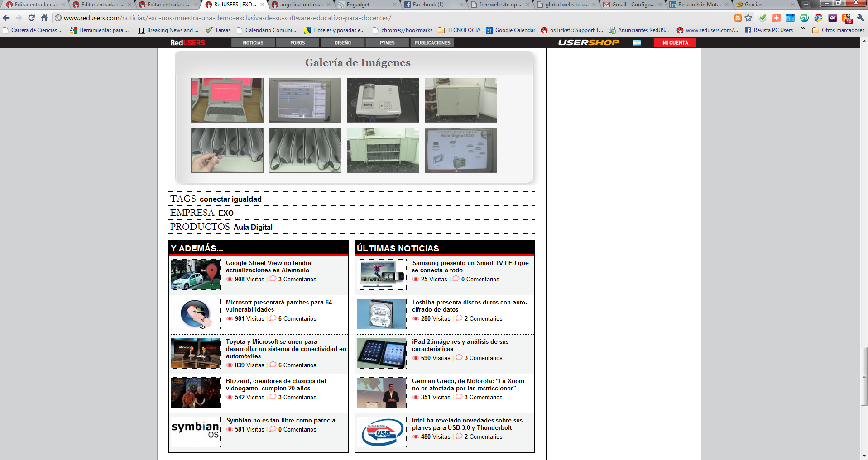Open the DISEÑO menu
This screenshot has height=460, width=868.
(x=343, y=43)
